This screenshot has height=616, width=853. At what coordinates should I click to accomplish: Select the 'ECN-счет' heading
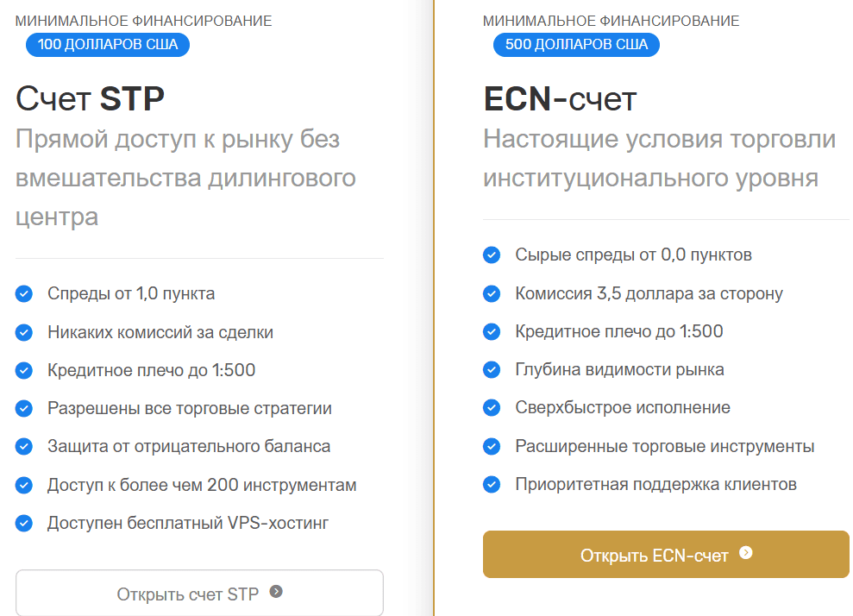click(x=559, y=98)
